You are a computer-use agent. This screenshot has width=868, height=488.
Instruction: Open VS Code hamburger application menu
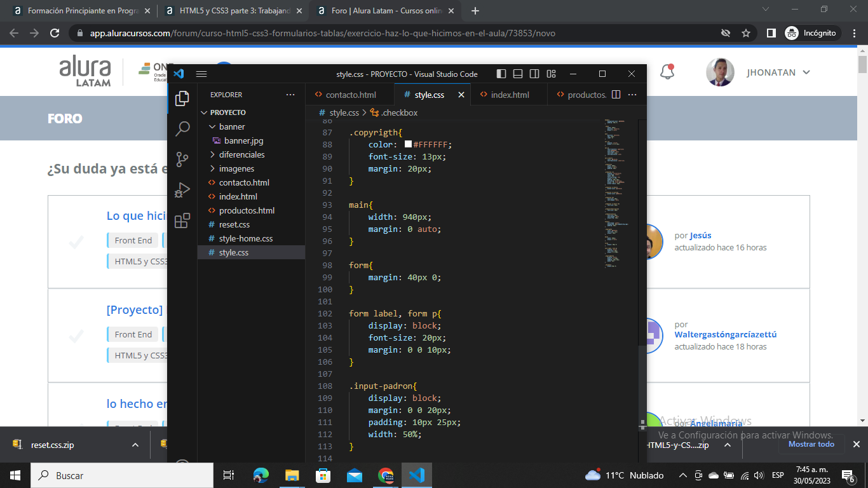(201, 74)
